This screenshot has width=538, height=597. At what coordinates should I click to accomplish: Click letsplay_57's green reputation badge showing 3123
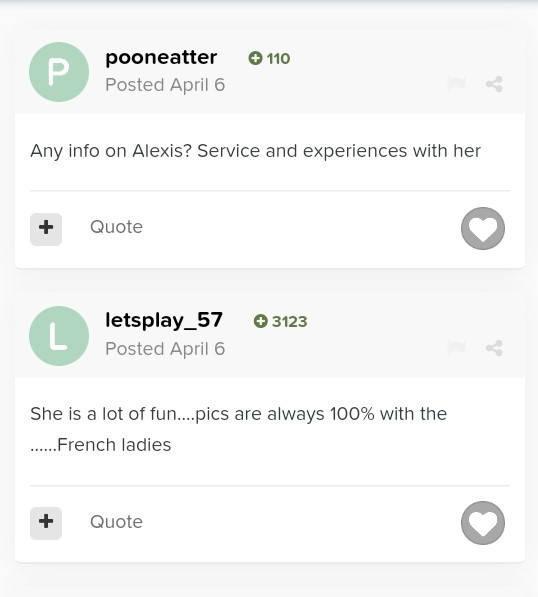(x=280, y=321)
